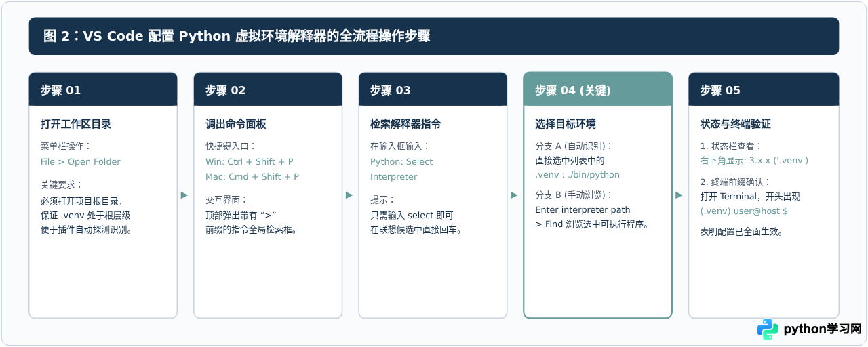Click the Enter interpreter path text

tap(583, 210)
